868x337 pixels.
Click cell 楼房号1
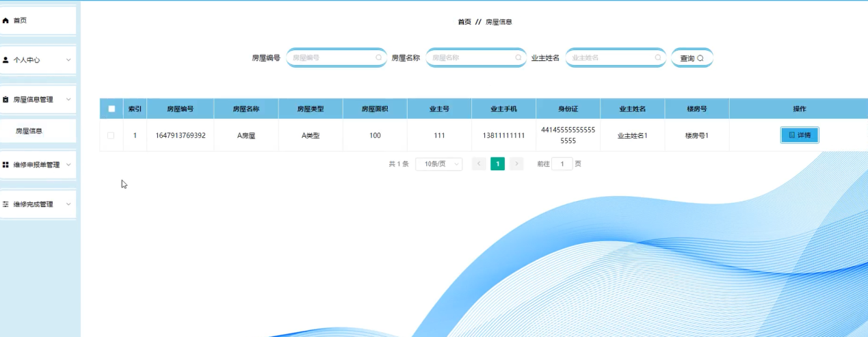[696, 135]
